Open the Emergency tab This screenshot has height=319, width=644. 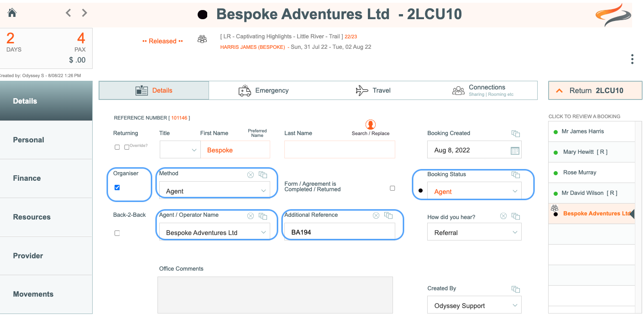263,90
